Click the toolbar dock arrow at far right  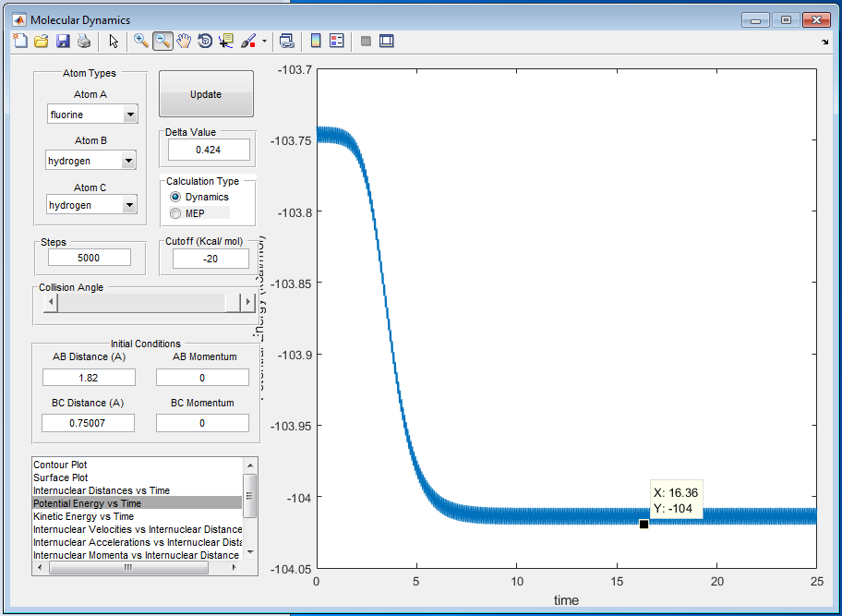click(x=824, y=42)
